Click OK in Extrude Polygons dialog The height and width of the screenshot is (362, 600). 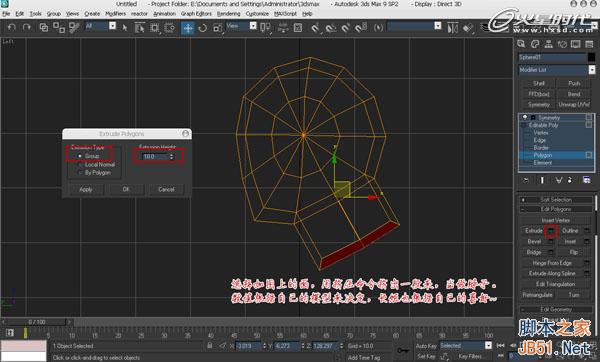126,189
